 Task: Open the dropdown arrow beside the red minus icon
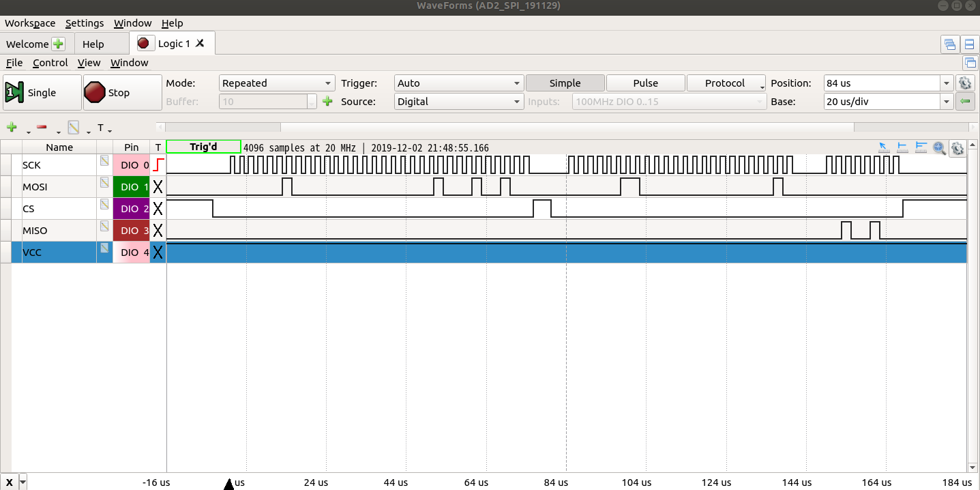[58, 131]
